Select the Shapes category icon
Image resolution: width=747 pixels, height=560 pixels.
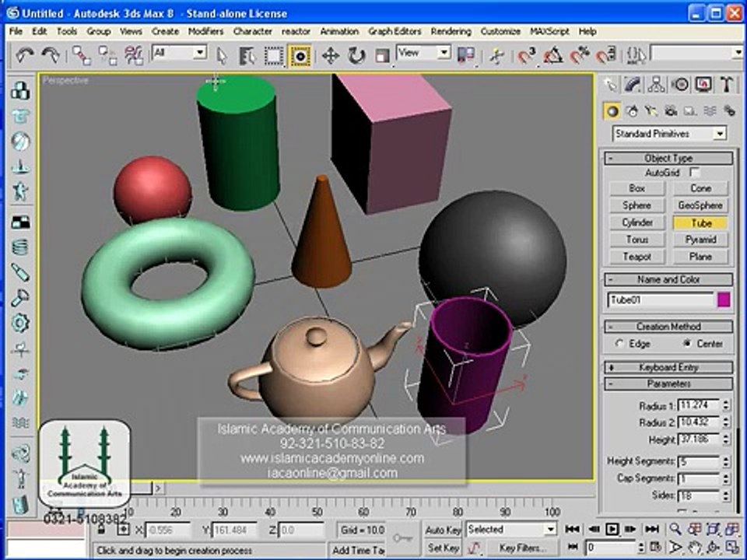point(632,111)
